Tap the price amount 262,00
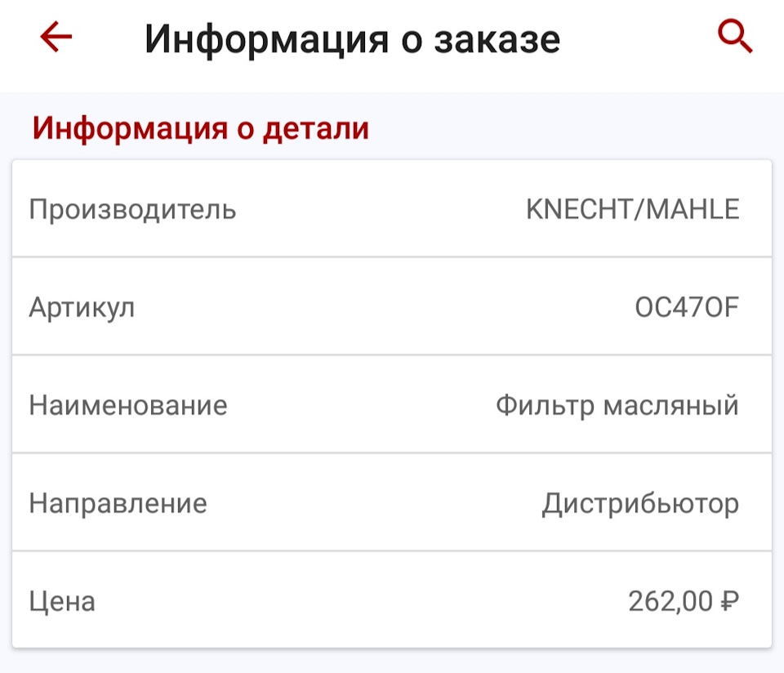Viewport: 784px width, 673px height. click(670, 602)
